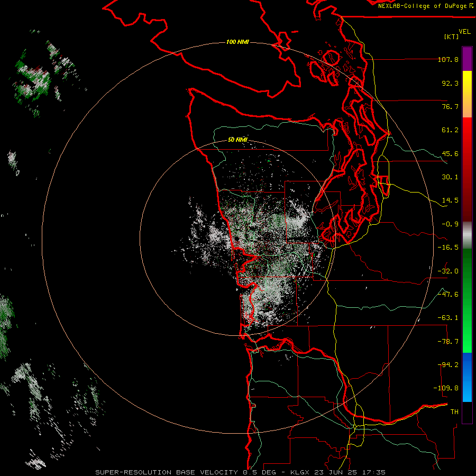Click the 61.2 scale value
The height and width of the screenshot is (476, 476).
click(x=450, y=130)
